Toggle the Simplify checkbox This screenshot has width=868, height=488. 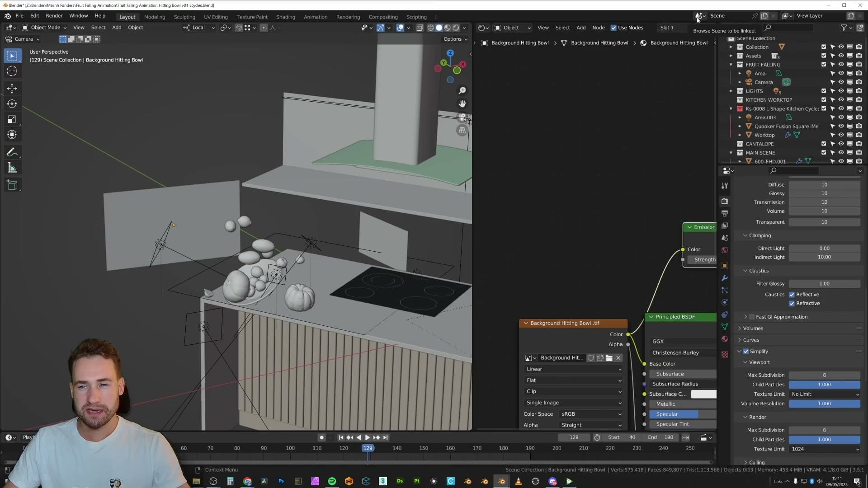(746, 352)
